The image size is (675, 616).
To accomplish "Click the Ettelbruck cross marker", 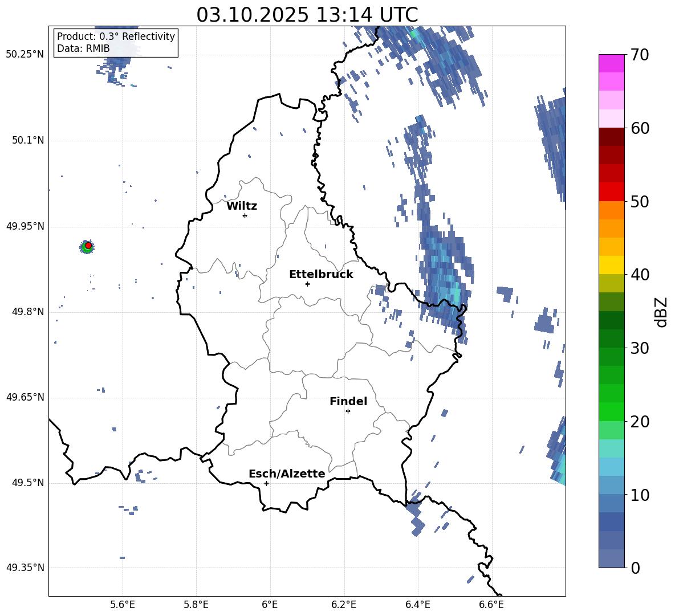I will 307,284.
